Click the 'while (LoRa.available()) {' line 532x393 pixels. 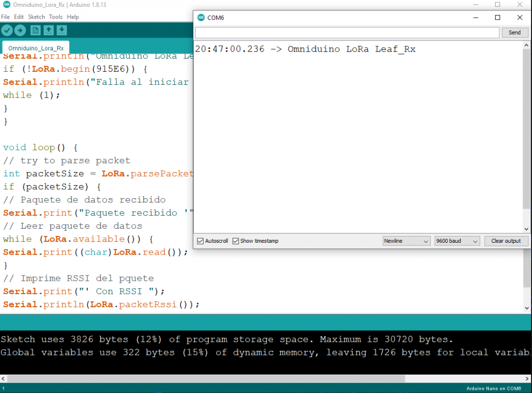click(x=78, y=239)
